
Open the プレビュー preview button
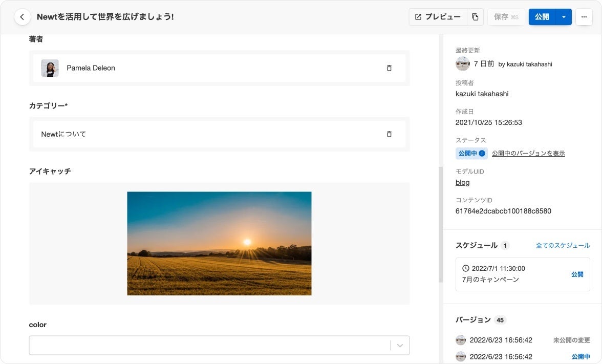438,17
